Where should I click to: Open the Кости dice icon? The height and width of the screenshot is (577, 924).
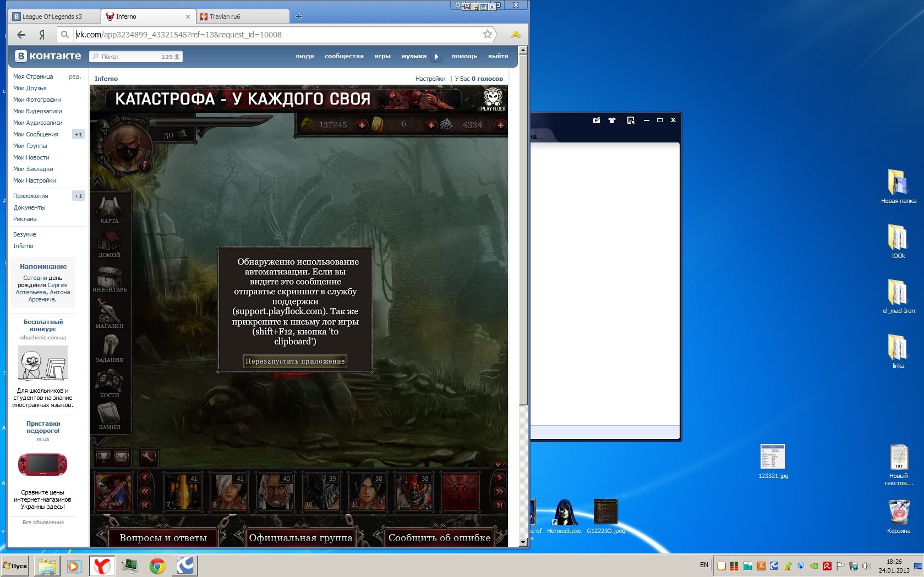(110, 383)
